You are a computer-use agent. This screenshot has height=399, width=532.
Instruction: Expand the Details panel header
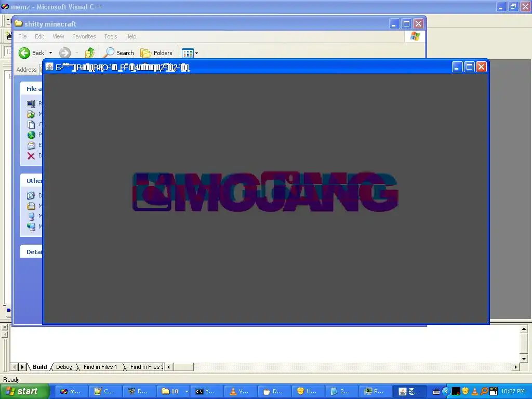(31, 252)
